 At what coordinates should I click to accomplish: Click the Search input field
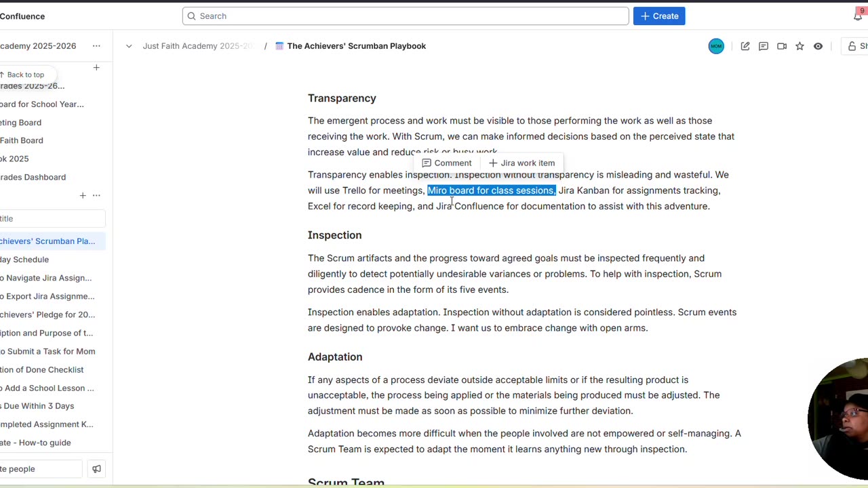pos(406,16)
